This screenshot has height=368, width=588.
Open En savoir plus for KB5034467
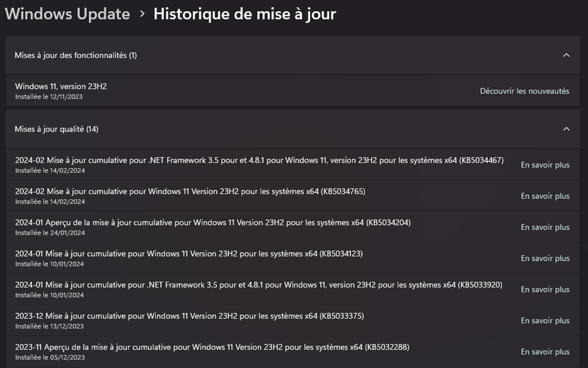[x=545, y=165]
